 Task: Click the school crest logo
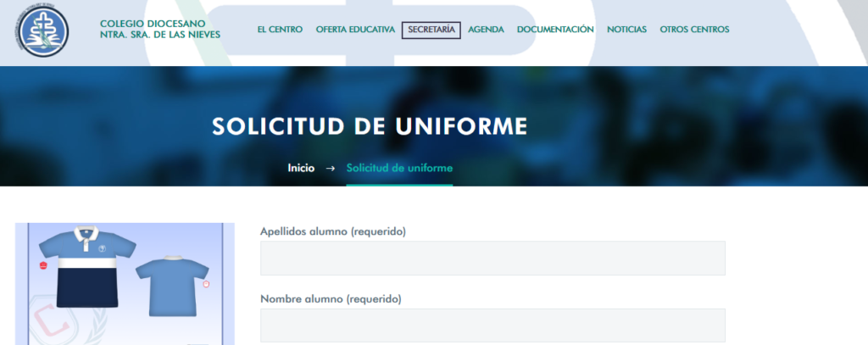(x=45, y=31)
